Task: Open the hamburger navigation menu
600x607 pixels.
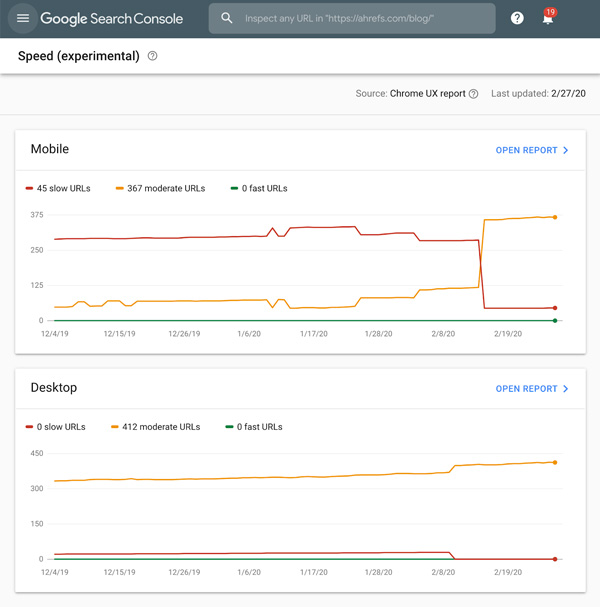Action: pos(23,18)
